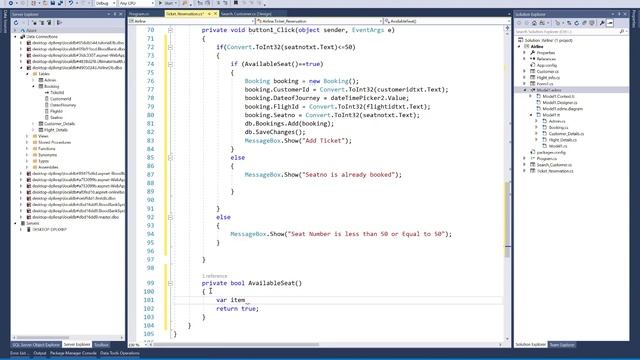Click the Undo icon in toolbar
The width and height of the screenshot is (640, 360).
click(x=71, y=3)
